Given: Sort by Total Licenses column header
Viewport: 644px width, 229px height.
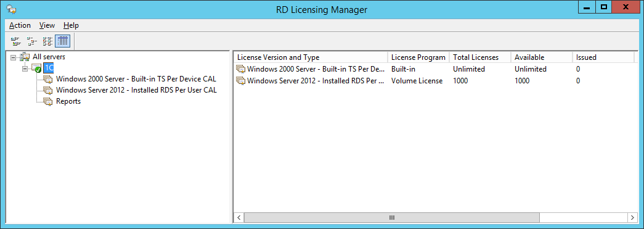Looking at the screenshot, I should click(x=480, y=57).
